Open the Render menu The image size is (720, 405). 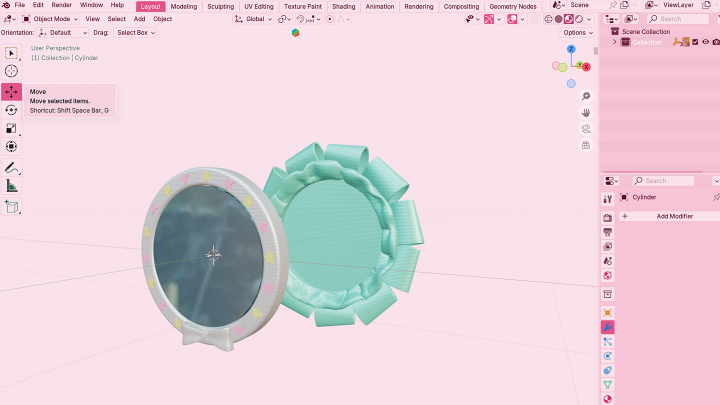click(62, 5)
